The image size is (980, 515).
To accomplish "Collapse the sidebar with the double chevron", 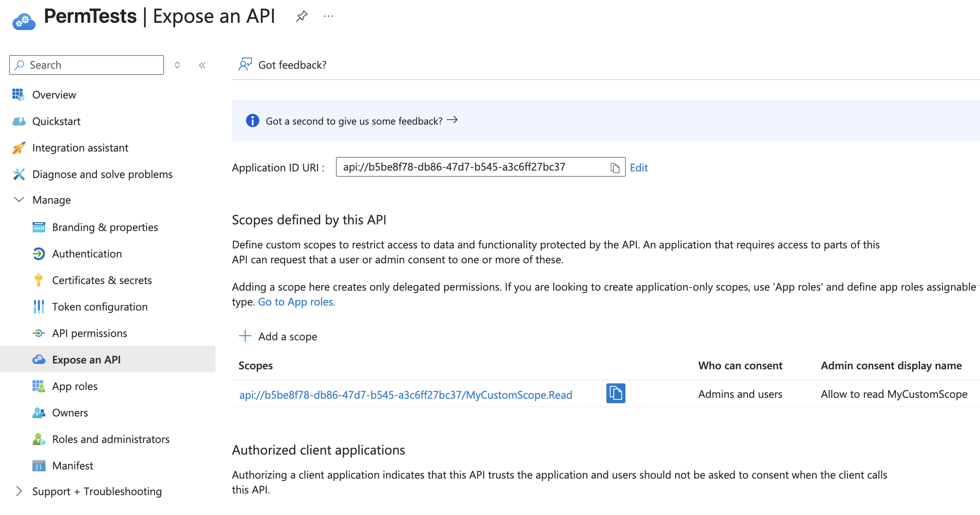I will coord(202,65).
